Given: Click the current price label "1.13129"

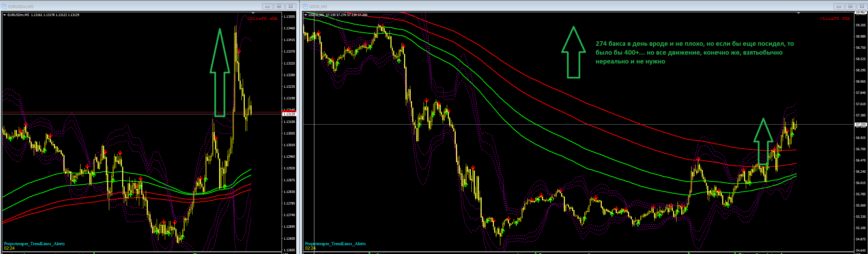Looking at the screenshot, I should point(289,114).
